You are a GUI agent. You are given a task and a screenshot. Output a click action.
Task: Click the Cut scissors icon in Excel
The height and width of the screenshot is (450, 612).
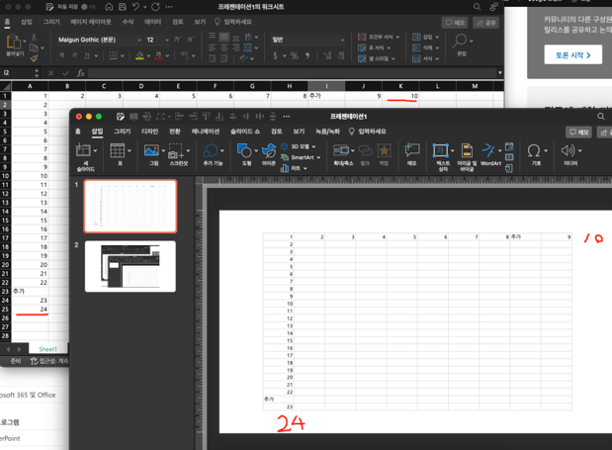(x=34, y=37)
